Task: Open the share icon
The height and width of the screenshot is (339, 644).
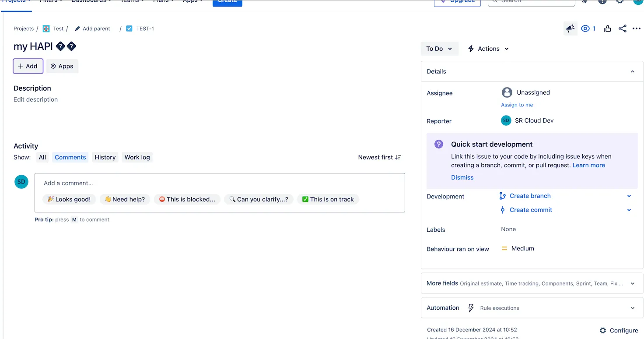Action: click(623, 28)
